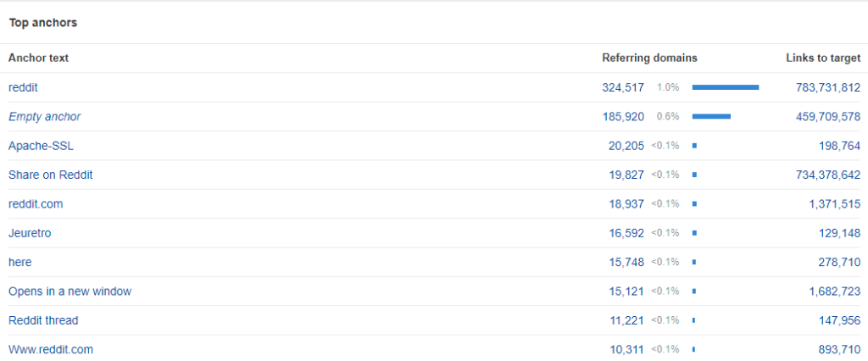Click the 'Top anchors' section title

pyautogui.click(x=43, y=23)
